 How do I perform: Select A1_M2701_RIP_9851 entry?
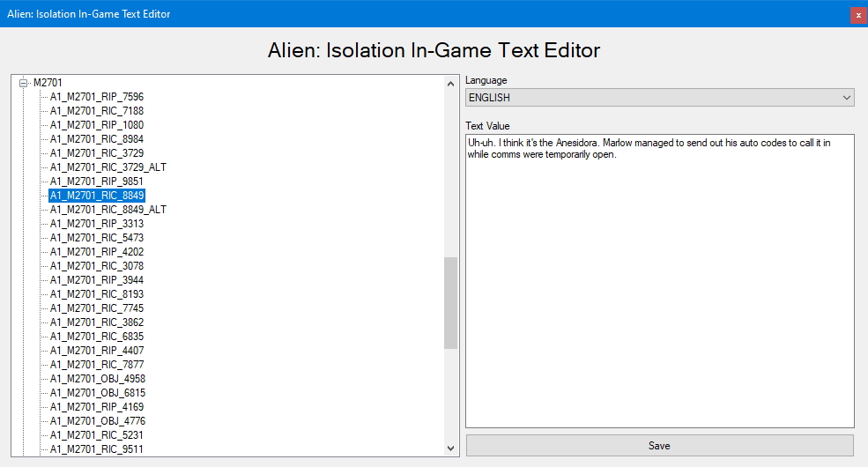point(97,182)
